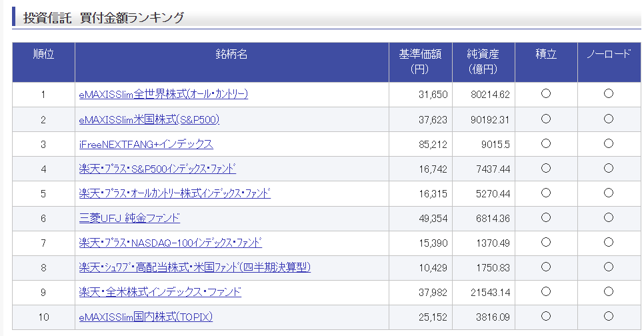Click ノーロード circle for 三菱UFJ 純金ファンド

[608, 218]
